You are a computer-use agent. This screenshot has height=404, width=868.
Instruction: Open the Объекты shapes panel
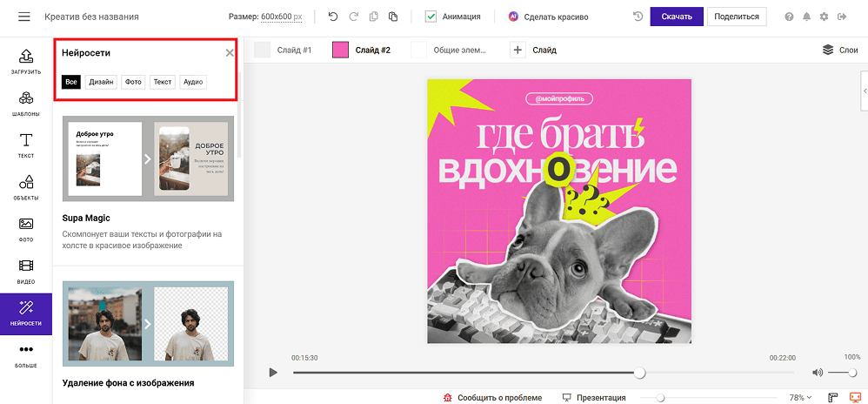tap(26, 187)
